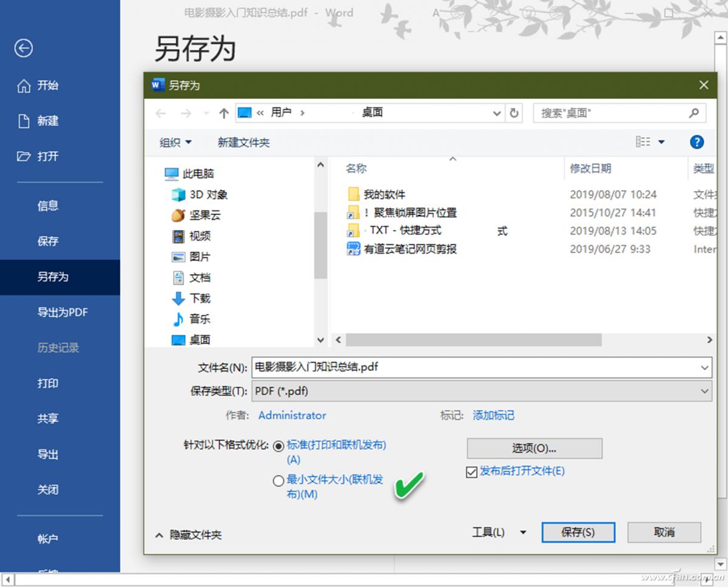The width and height of the screenshot is (728, 587).
Task: Click the 下载 download arrow icon
Action: (178, 298)
